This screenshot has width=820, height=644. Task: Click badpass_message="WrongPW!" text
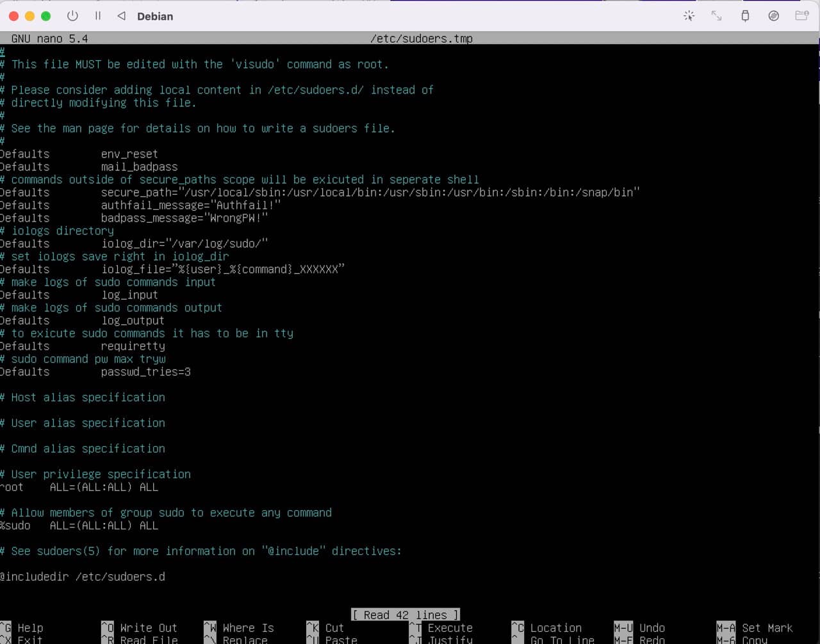pyautogui.click(x=184, y=218)
